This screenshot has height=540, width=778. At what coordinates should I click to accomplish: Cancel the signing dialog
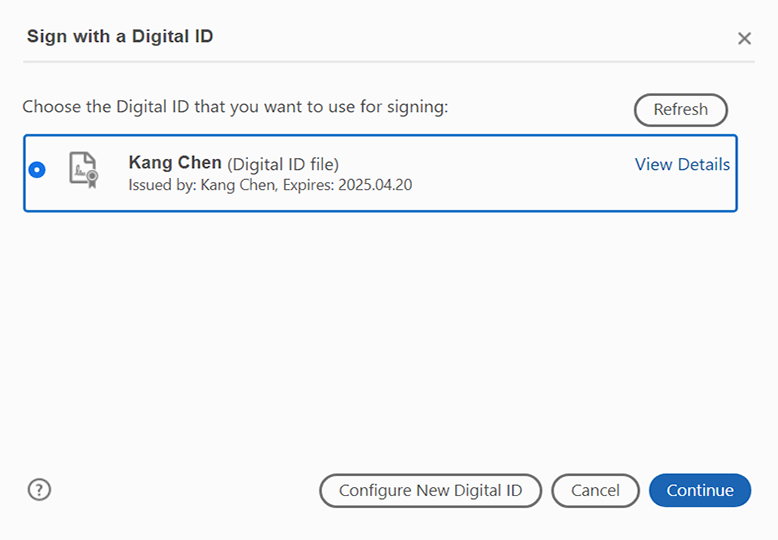595,490
